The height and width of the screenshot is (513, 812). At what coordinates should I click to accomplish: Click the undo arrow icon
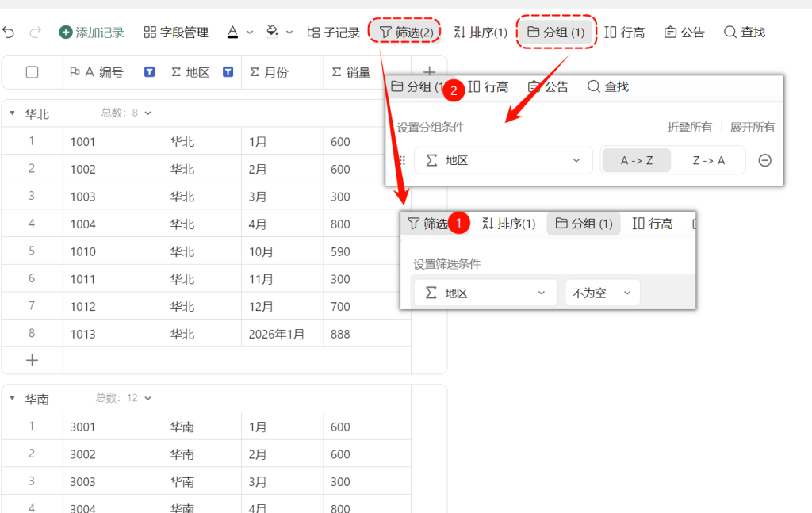(8, 32)
